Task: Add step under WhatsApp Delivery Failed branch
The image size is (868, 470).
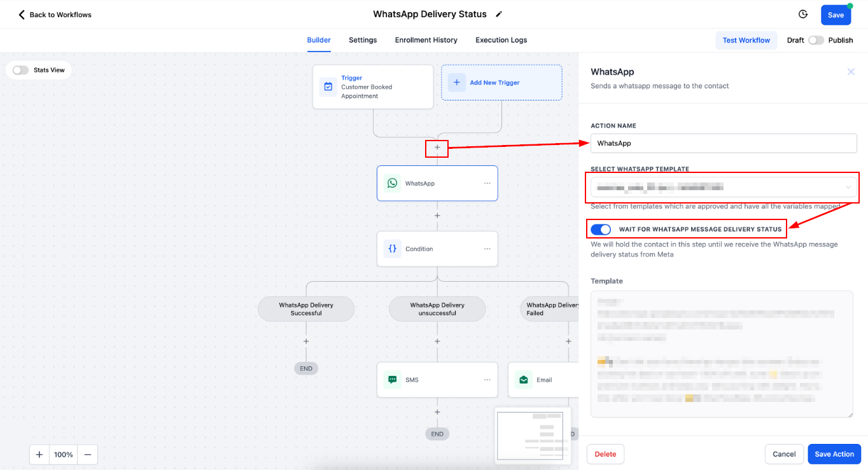Action: tap(568, 342)
